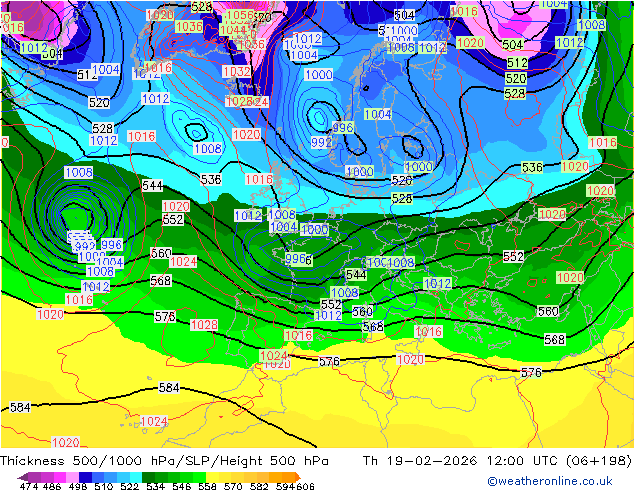Click the legend value '498'
The height and width of the screenshot is (490, 634).
[78, 486]
